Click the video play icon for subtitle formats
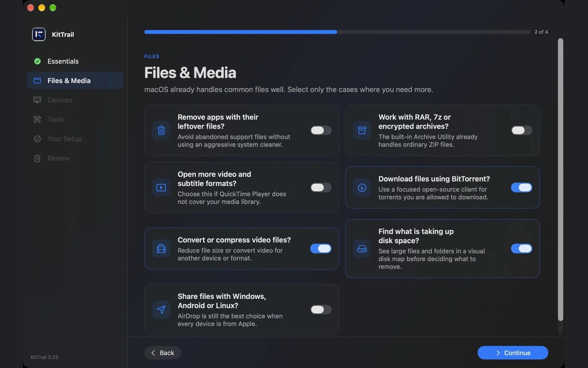 [x=161, y=188]
